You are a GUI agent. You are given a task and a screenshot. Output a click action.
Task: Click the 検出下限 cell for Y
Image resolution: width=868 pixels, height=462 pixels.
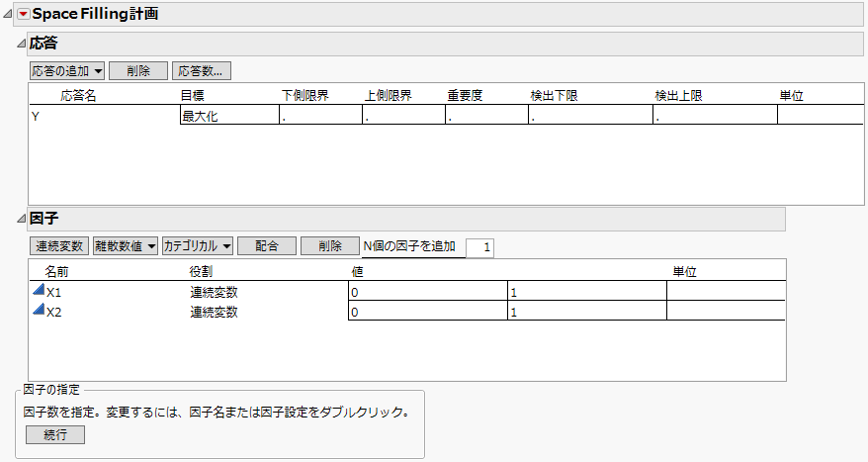[x=590, y=115]
